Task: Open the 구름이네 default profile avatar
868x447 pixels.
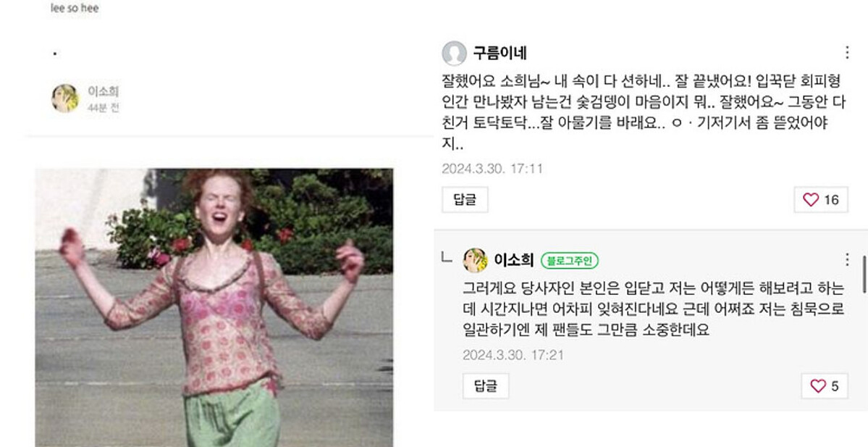Action: (x=455, y=53)
